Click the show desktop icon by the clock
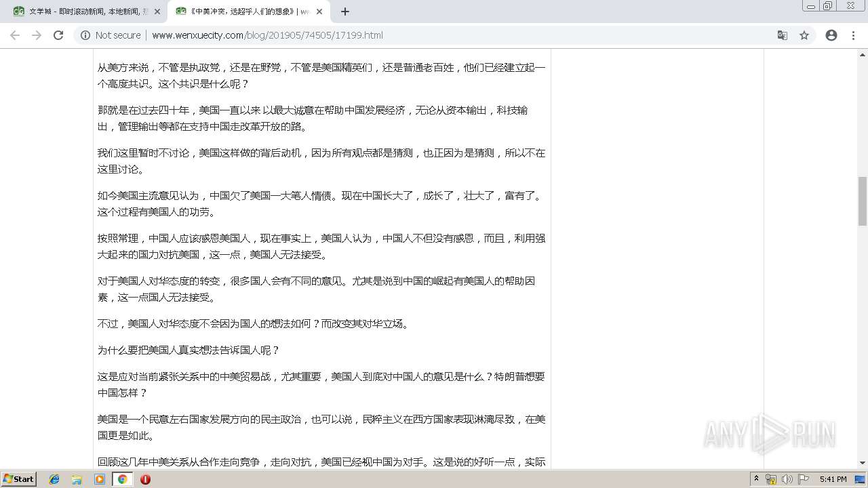 click(x=860, y=479)
